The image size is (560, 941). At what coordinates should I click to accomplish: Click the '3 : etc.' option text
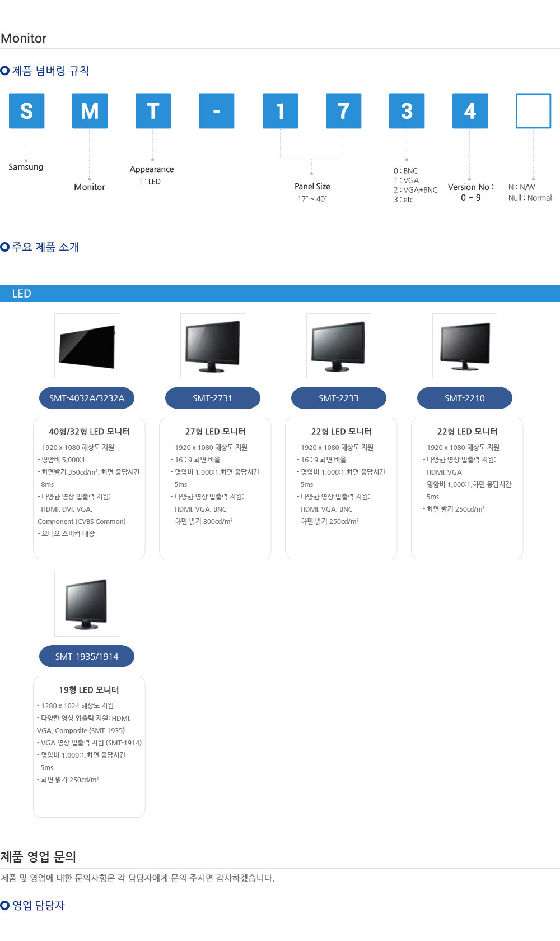(x=404, y=200)
